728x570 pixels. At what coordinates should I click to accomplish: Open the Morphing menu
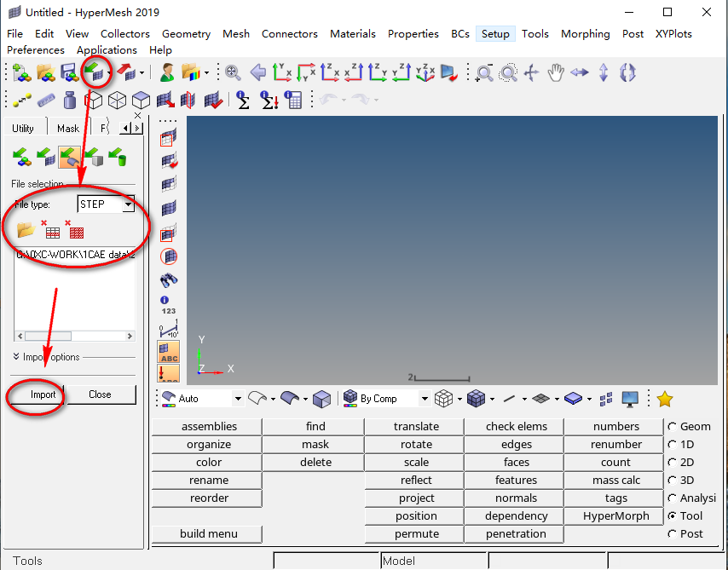[x=585, y=33]
